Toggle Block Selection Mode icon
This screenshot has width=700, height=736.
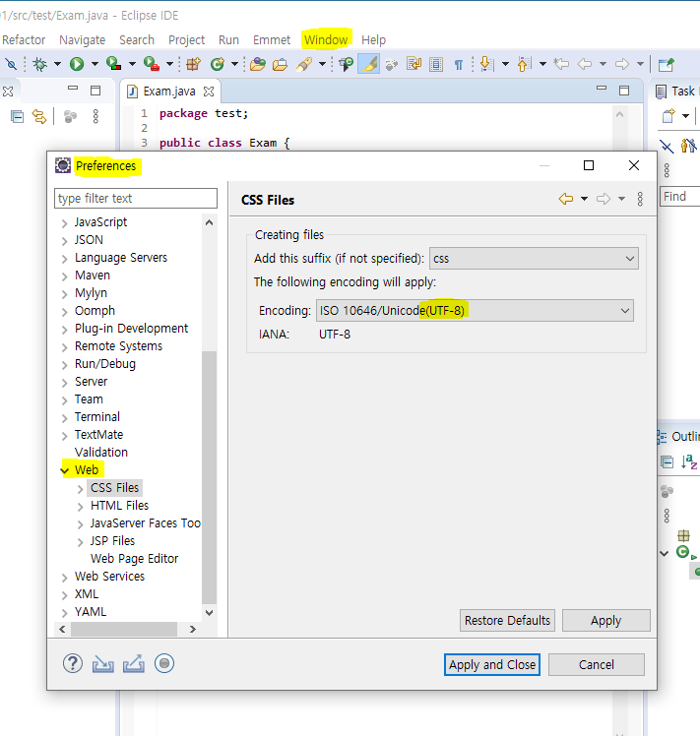point(436,64)
